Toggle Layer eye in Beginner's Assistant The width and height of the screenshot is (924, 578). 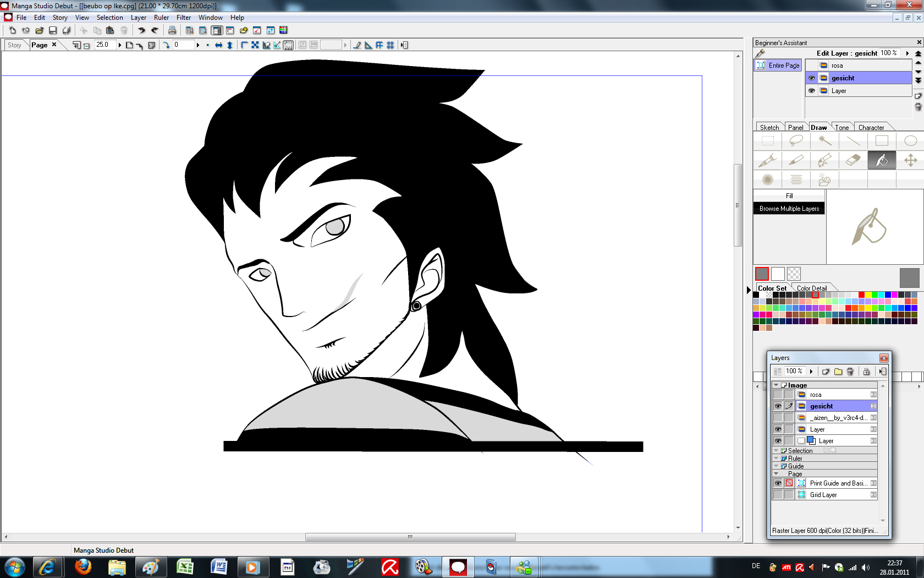click(x=812, y=91)
